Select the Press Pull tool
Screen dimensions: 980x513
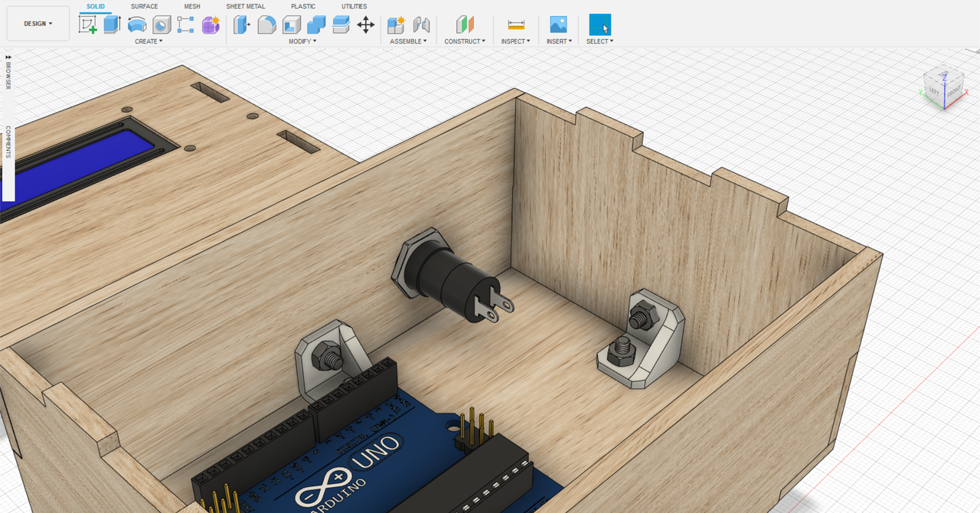coord(242,25)
